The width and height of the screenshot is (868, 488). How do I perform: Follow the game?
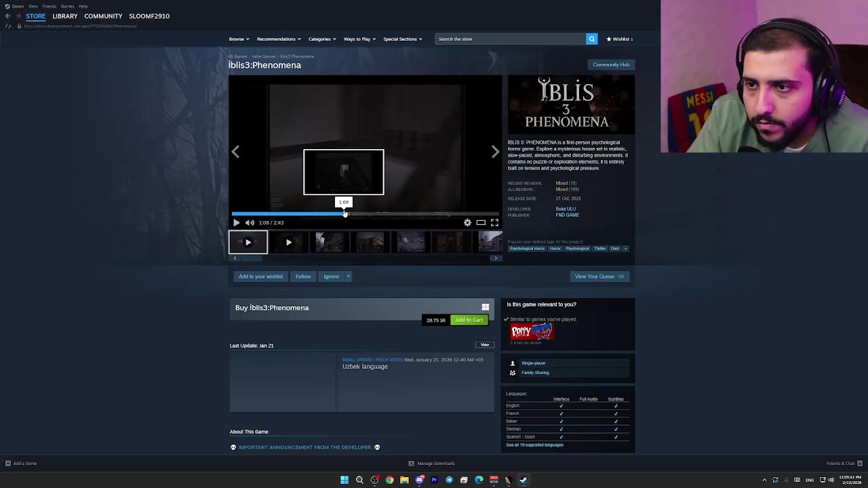303,277
